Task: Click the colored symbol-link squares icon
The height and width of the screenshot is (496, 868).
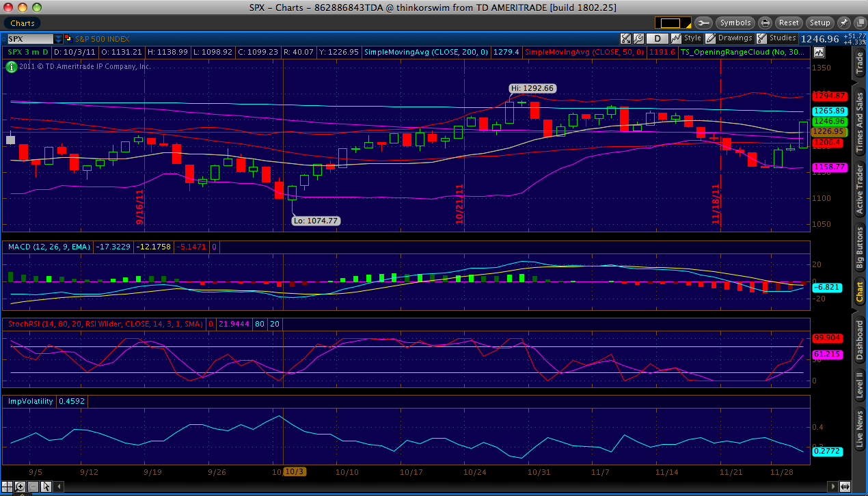Action: pyautogui.click(x=68, y=39)
